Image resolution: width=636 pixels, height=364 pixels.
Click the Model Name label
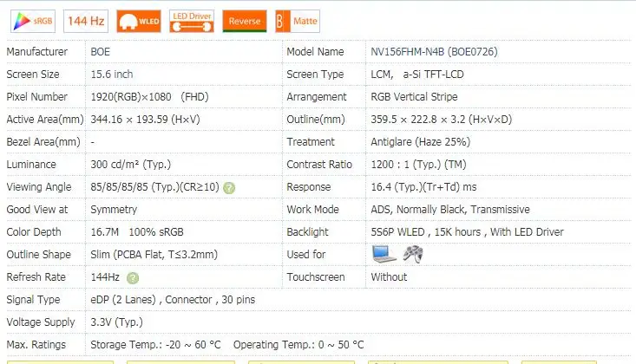point(315,52)
